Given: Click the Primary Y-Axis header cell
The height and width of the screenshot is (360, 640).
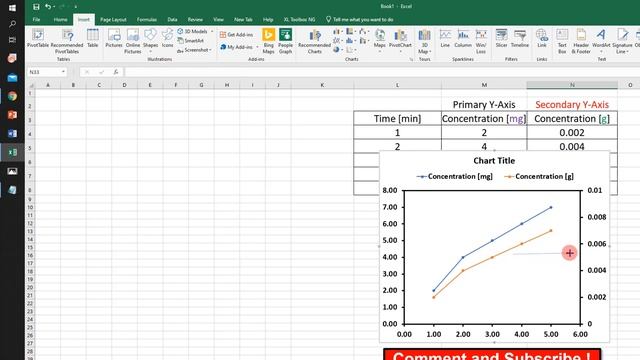Looking at the screenshot, I should click(x=484, y=104).
